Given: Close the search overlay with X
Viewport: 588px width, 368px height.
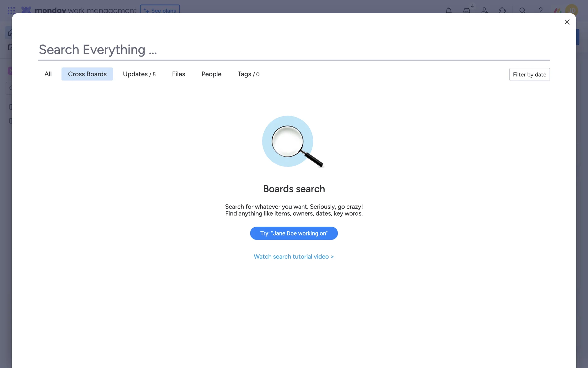Looking at the screenshot, I should (x=567, y=22).
